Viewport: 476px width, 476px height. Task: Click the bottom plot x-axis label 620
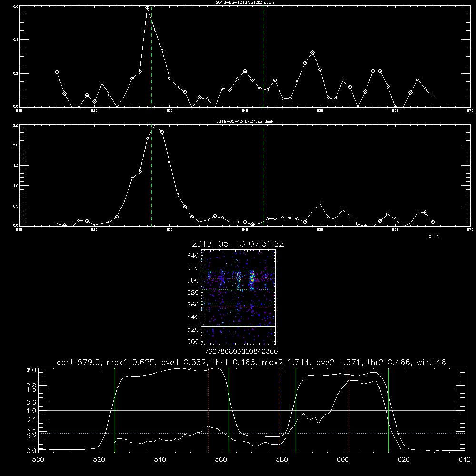404,460
